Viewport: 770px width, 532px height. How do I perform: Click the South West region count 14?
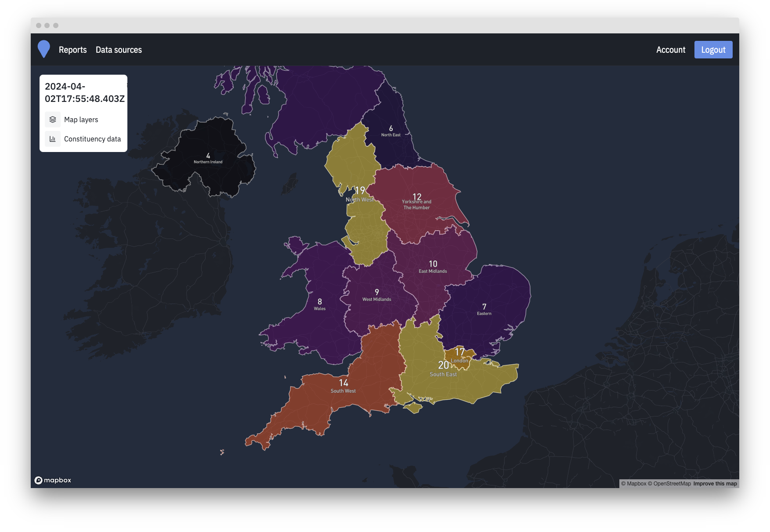(x=343, y=383)
